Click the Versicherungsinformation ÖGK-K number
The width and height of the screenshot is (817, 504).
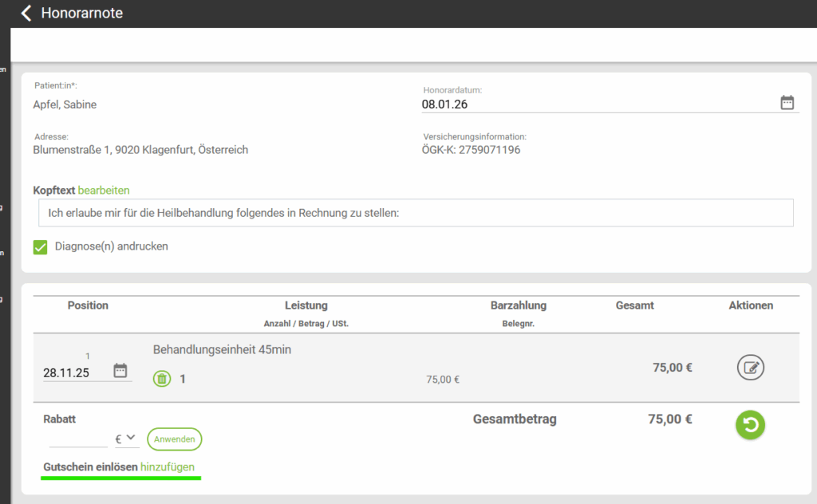click(x=471, y=150)
